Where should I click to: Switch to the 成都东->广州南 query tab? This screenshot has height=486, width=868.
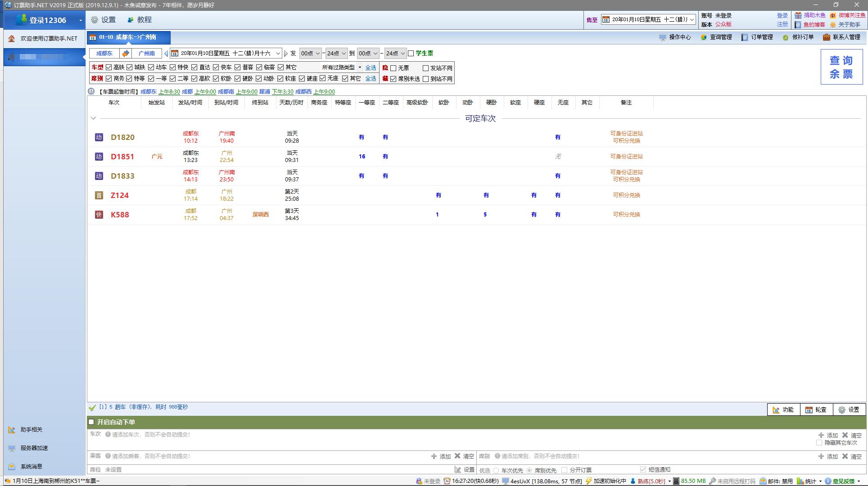coord(128,37)
